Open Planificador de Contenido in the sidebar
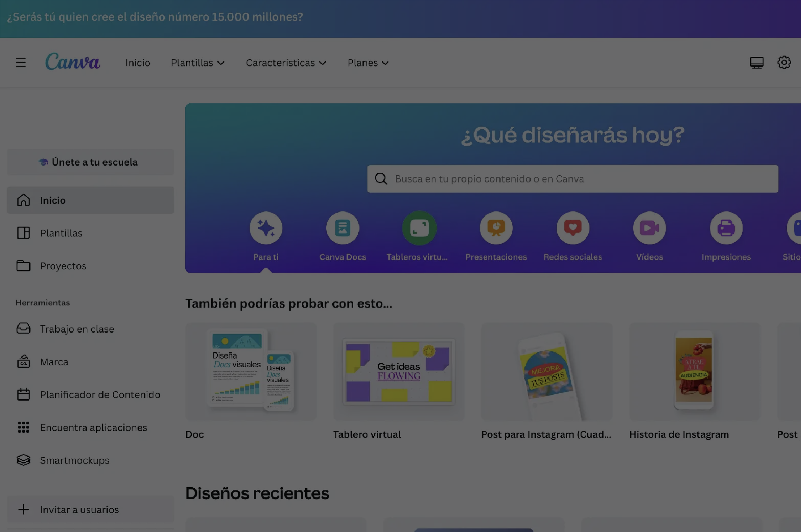Image resolution: width=801 pixels, height=532 pixels. [100, 395]
